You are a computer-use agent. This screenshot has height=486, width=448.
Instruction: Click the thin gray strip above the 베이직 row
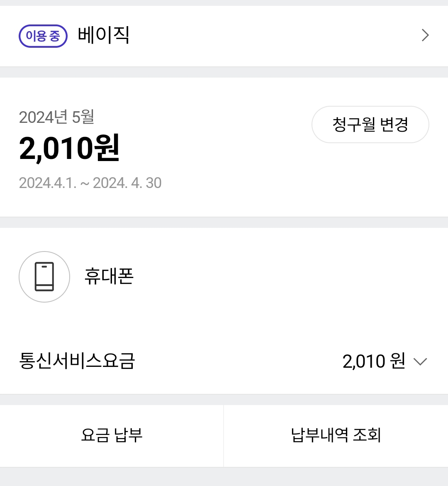pos(224,3)
